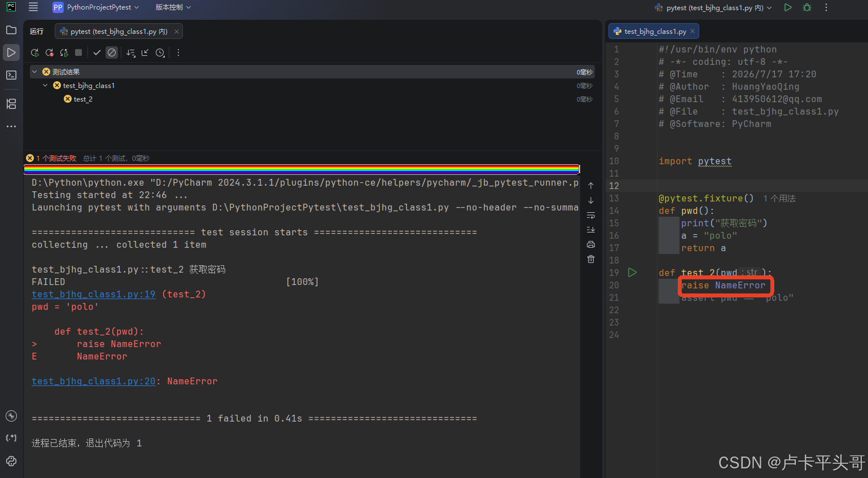Viewport: 868px width, 478px height.
Task: Open link test_bjhg_class1.py:20 in console
Action: (x=94, y=381)
